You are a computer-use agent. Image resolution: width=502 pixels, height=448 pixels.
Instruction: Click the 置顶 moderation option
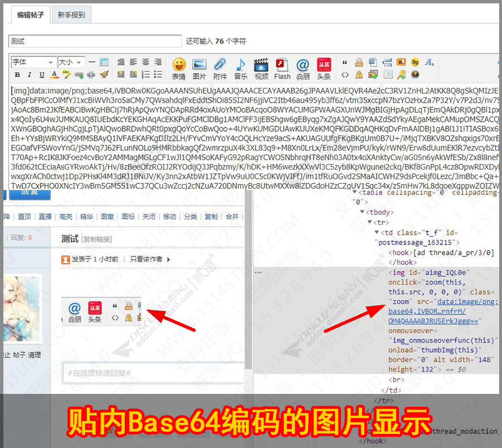click(24, 217)
